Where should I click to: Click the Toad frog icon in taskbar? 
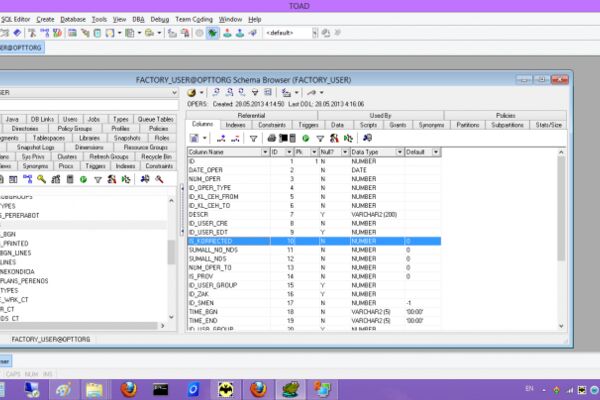[290, 390]
